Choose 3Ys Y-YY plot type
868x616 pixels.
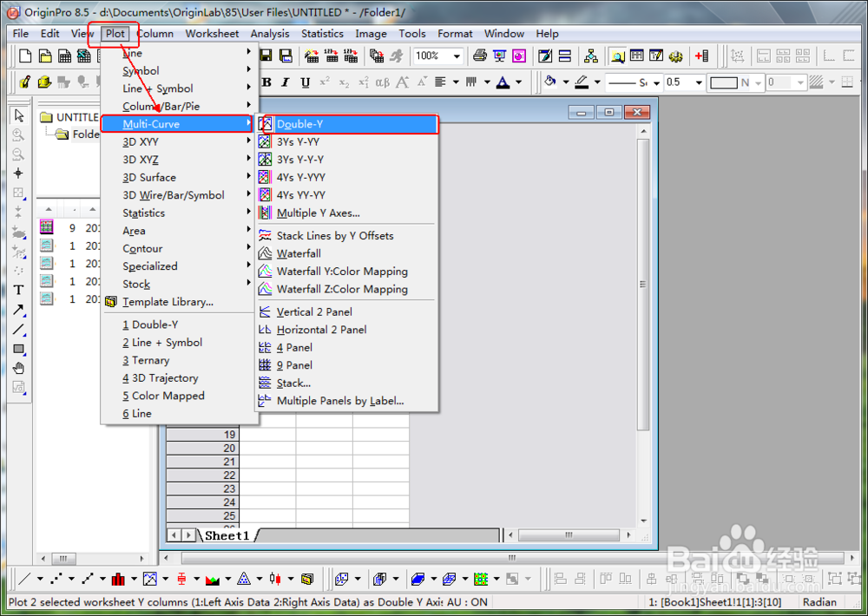click(x=347, y=141)
